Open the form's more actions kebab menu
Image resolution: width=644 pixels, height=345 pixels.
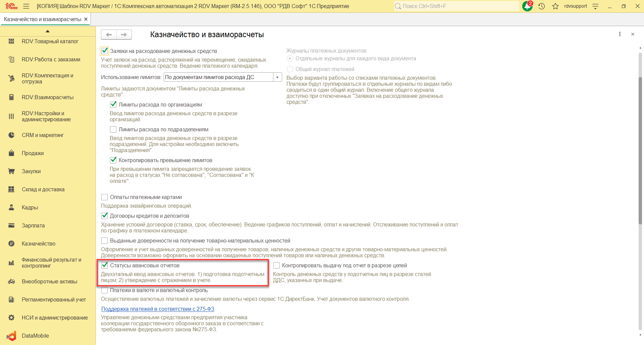(x=620, y=34)
